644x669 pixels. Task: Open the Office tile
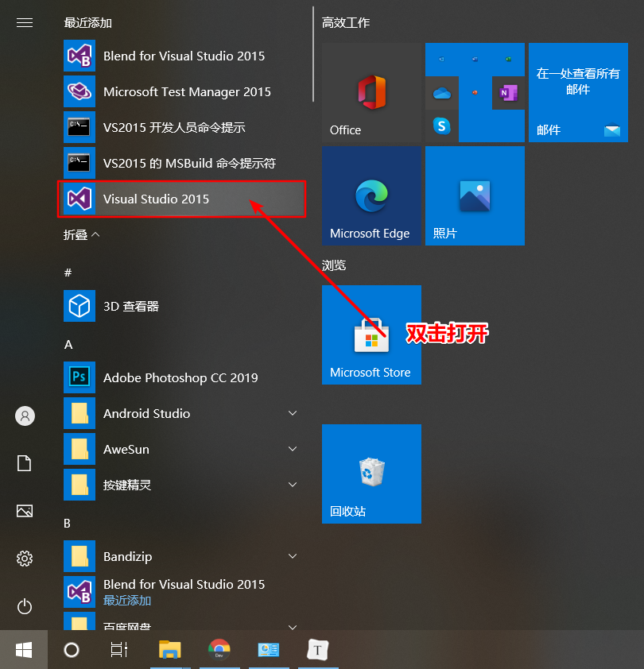click(371, 93)
